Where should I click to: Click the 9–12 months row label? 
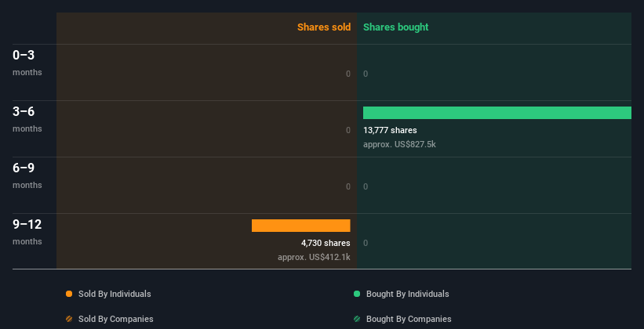click(27, 232)
